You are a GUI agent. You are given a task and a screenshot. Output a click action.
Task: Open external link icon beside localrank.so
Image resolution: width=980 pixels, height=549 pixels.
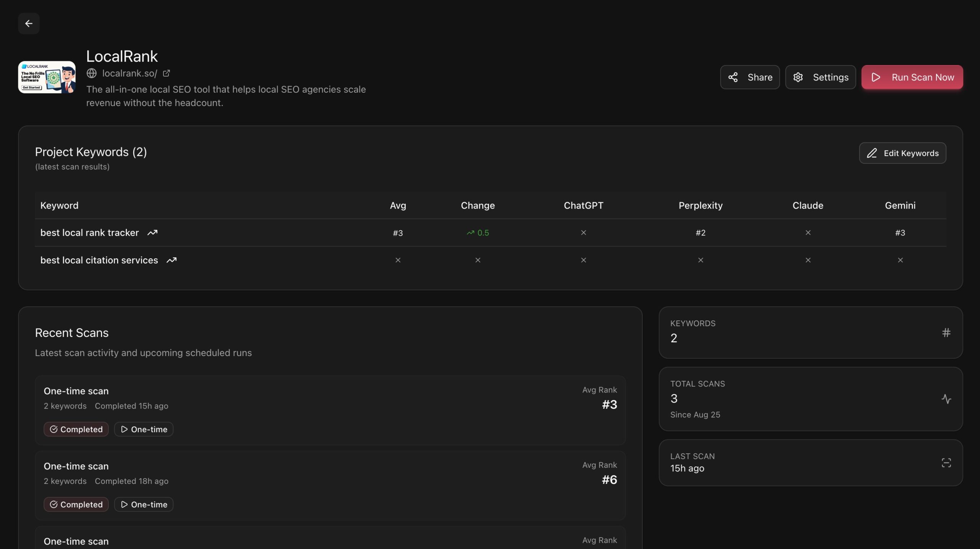[x=166, y=73]
